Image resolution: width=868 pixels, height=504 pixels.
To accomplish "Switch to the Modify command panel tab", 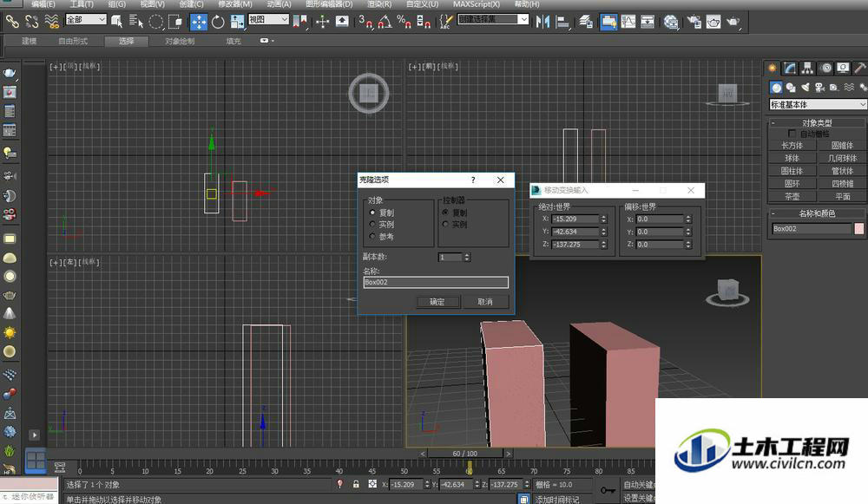I will (x=790, y=68).
